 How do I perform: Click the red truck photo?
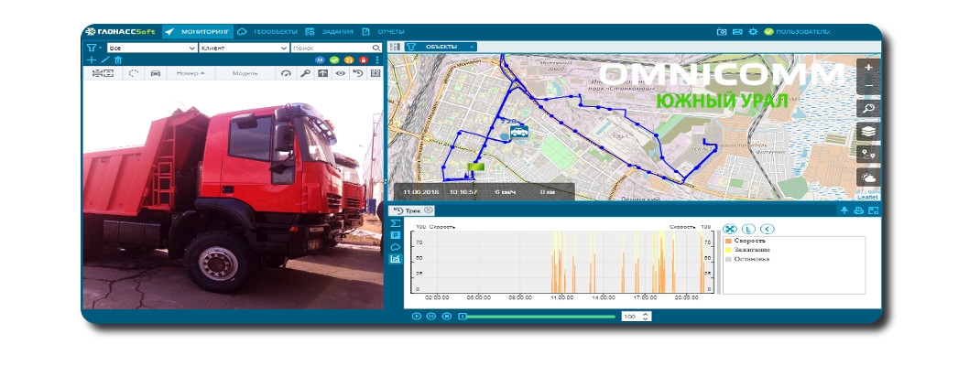(x=233, y=195)
